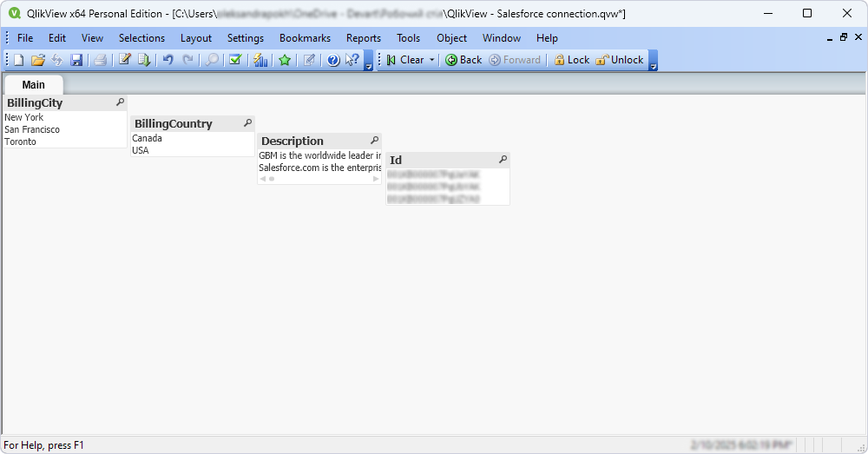
Task: Search in the Id list box
Action: point(503,160)
